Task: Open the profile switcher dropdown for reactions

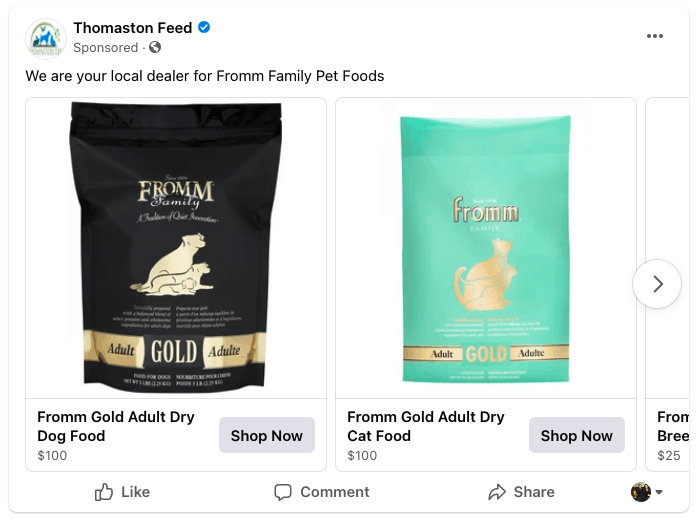Action: (647, 492)
